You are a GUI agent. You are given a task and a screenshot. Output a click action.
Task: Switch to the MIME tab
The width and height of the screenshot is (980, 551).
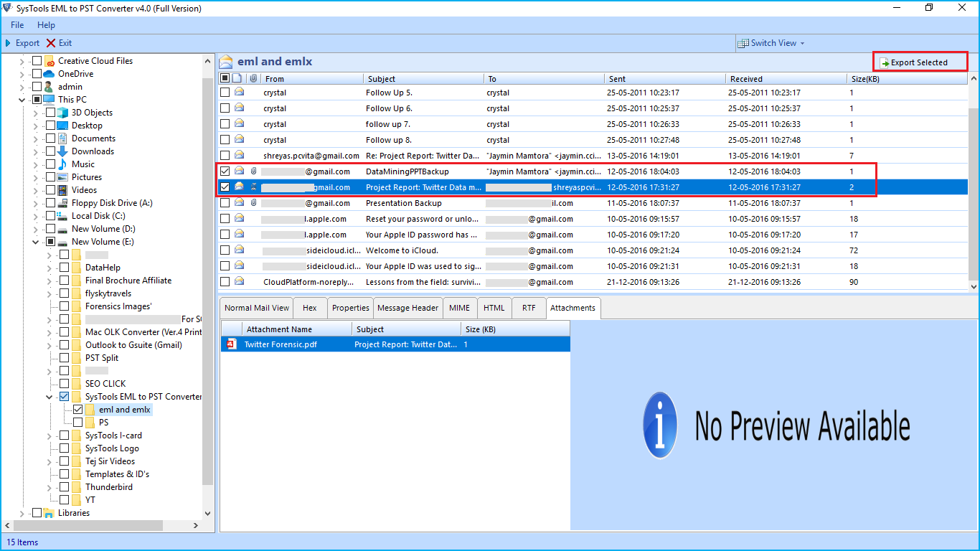(460, 308)
